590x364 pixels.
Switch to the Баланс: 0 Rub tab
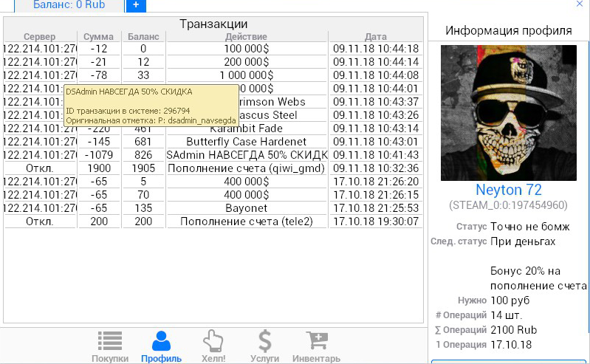tap(69, 5)
